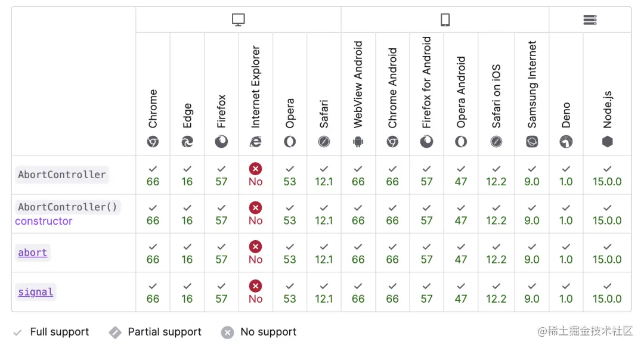The width and height of the screenshot is (644, 348).
Task: Expand Node.js 15.0.0 cell in signal row
Action: tap(607, 293)
